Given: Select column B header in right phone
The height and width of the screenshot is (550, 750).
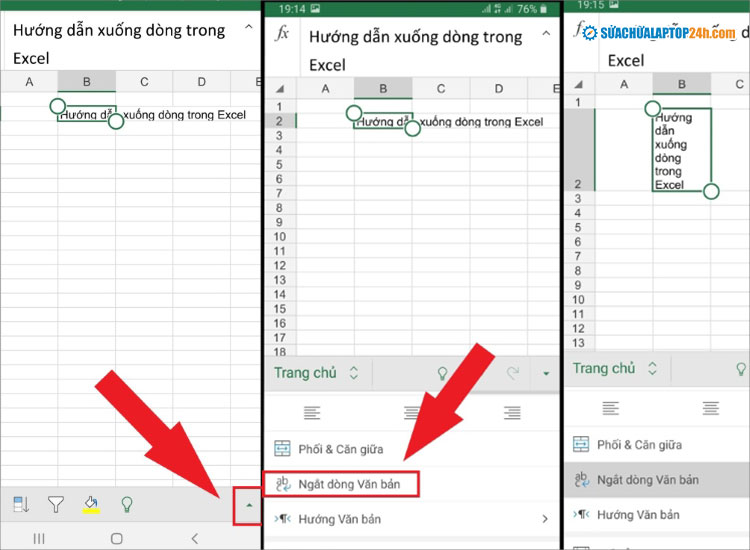Looking at the screenshot, I should click(x=682, y=84).
